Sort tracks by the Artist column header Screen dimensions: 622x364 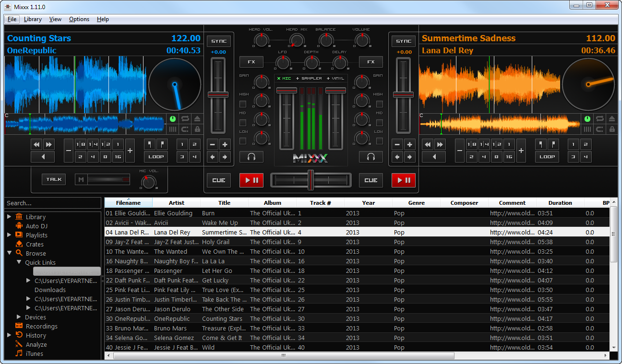point(177,203)
